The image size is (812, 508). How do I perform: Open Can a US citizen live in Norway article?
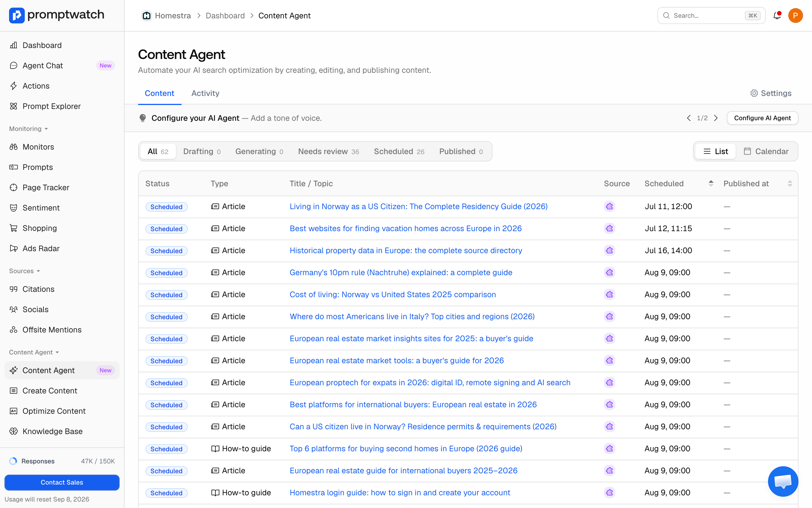click(x=423, y=426)
